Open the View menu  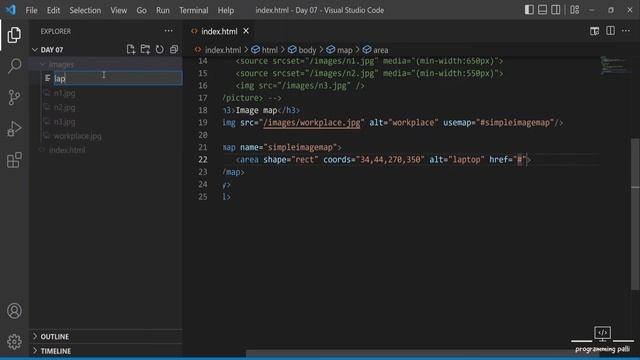coord(118,10)
